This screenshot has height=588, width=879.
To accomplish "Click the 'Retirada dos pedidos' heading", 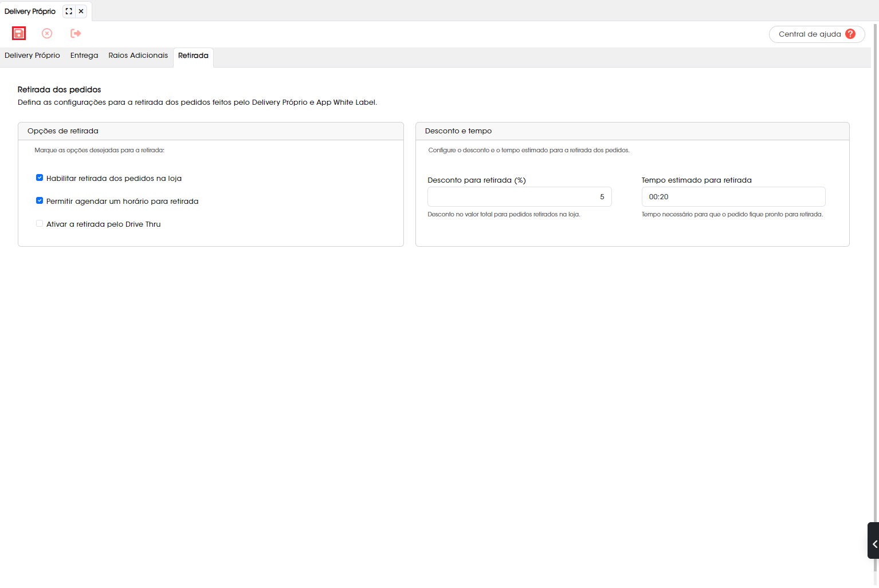I will tap(60, 89).
